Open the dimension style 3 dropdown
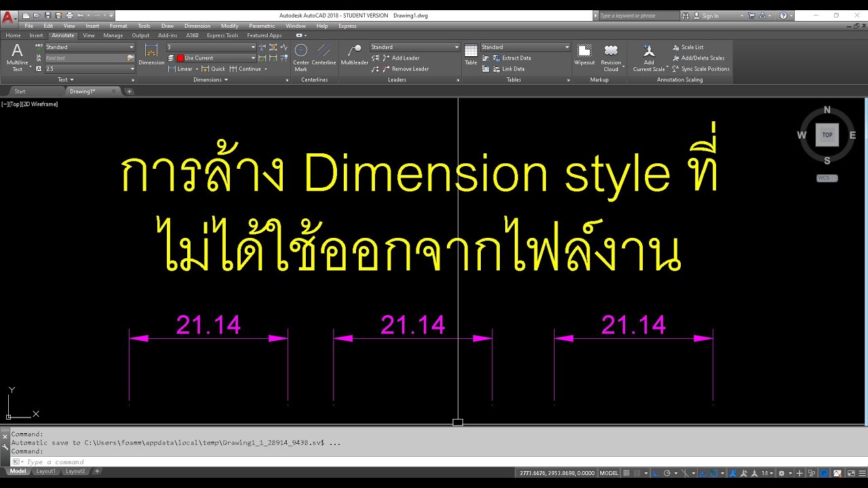The height and width of the screenshot is (488, 868). (211, 47)
